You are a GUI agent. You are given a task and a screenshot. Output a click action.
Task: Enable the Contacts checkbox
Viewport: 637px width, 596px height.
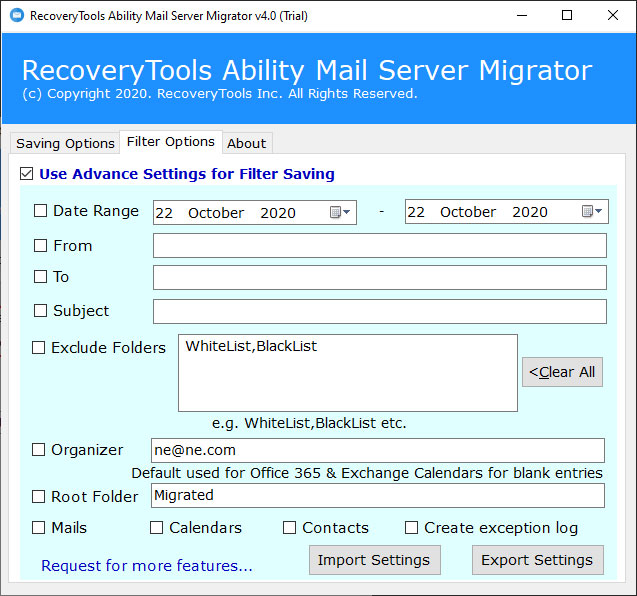289,528
